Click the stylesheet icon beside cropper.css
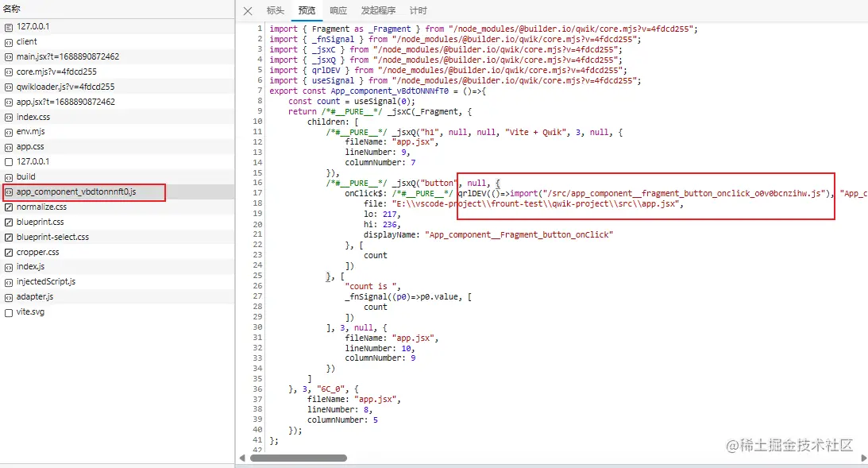Screen dimensions: 868x468 click(x=8, y=253)
